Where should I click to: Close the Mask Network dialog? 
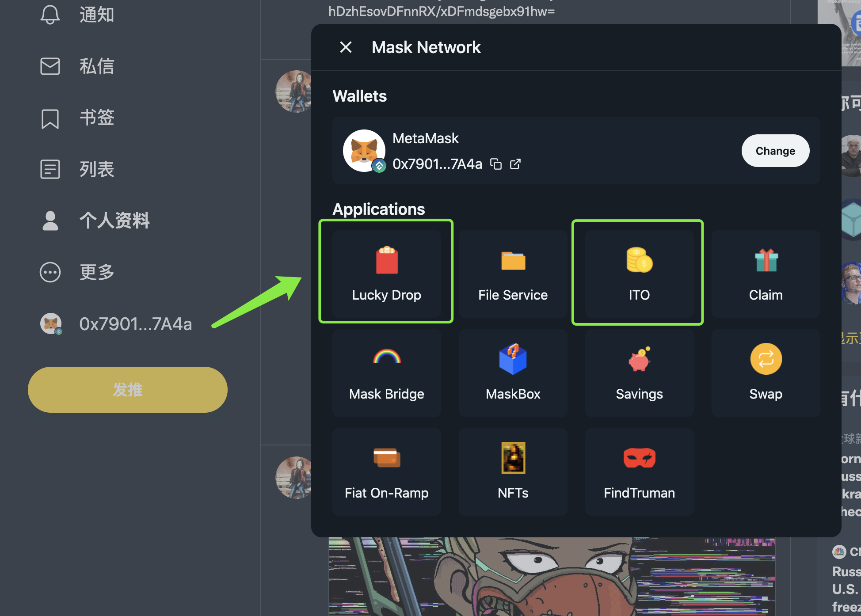pyautogui.click(x=346, y=47)
